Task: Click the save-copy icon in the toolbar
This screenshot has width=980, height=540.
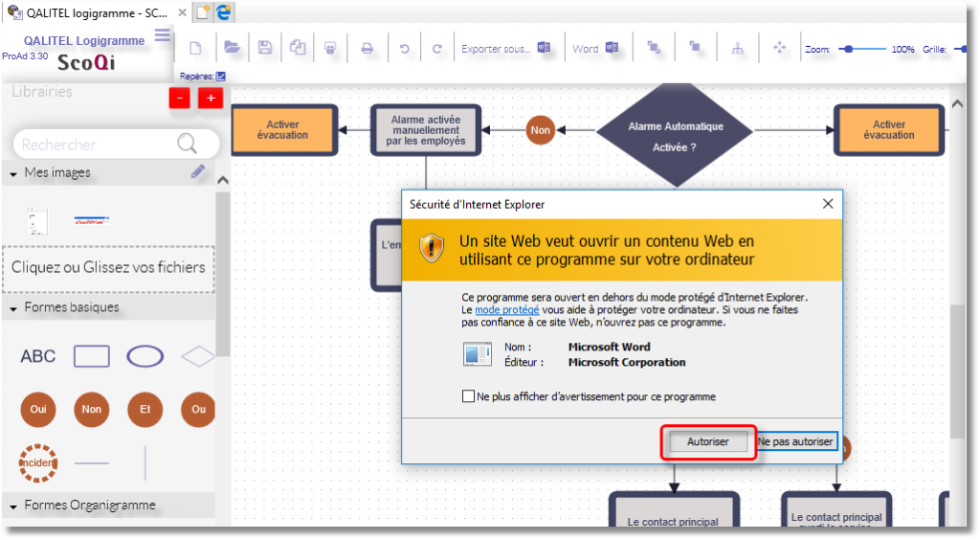Action: pos(298,48)
